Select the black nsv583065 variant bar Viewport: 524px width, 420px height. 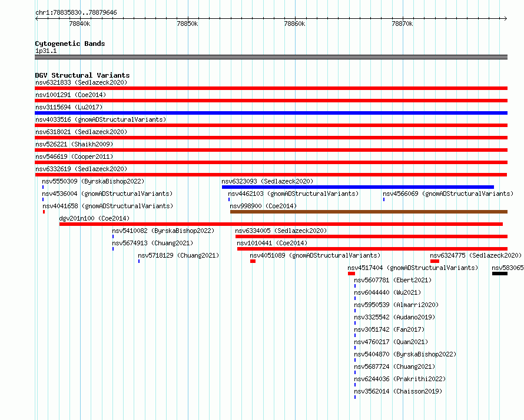pyautogui.click(x=500, y=274)
